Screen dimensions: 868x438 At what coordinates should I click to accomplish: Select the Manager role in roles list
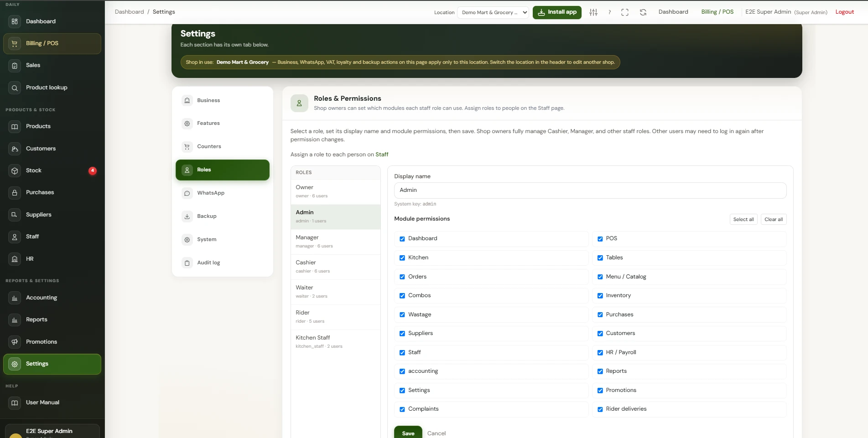(336, 242)
